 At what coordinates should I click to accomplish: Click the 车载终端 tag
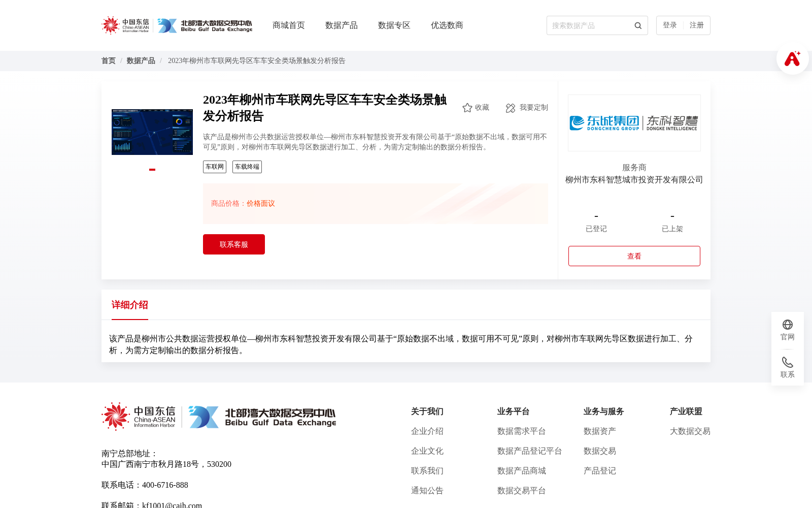pyautogui.click(x=247, y=167)
